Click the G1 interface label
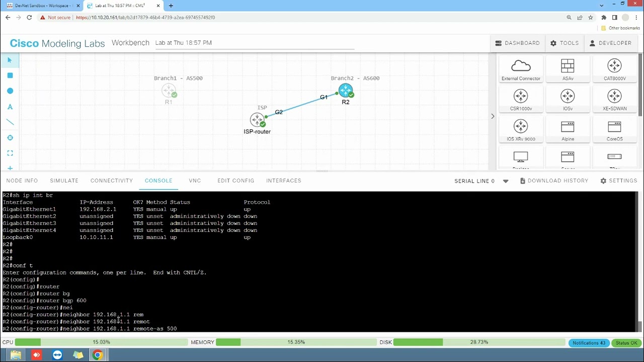 pos(324,97)
